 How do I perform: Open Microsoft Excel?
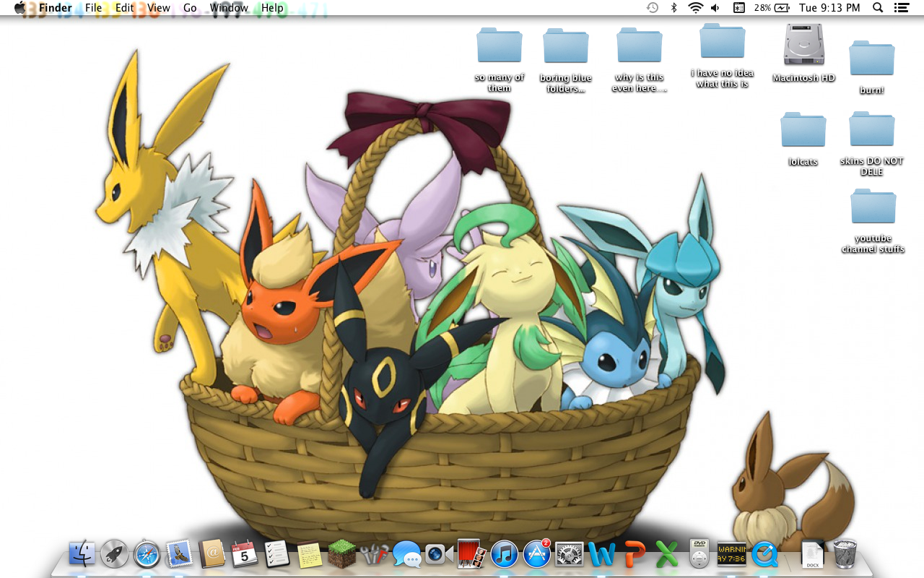pyautogui.click(x=666, y=556)
